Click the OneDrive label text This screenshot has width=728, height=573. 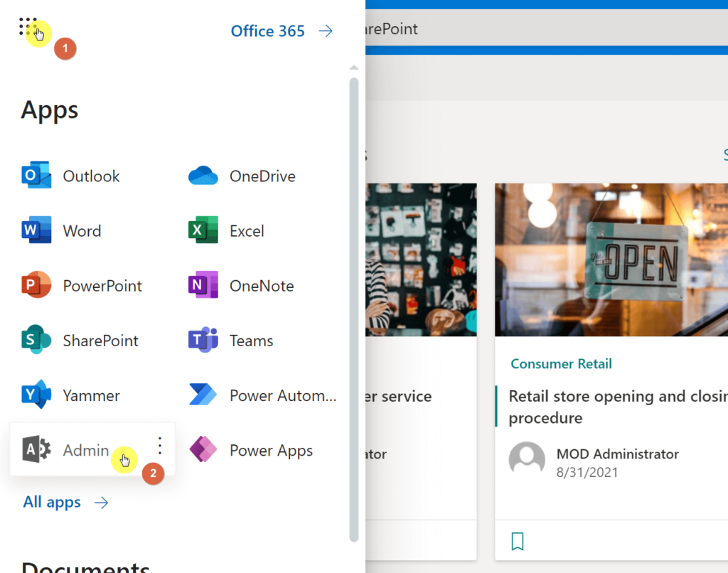tap(262, 176)
